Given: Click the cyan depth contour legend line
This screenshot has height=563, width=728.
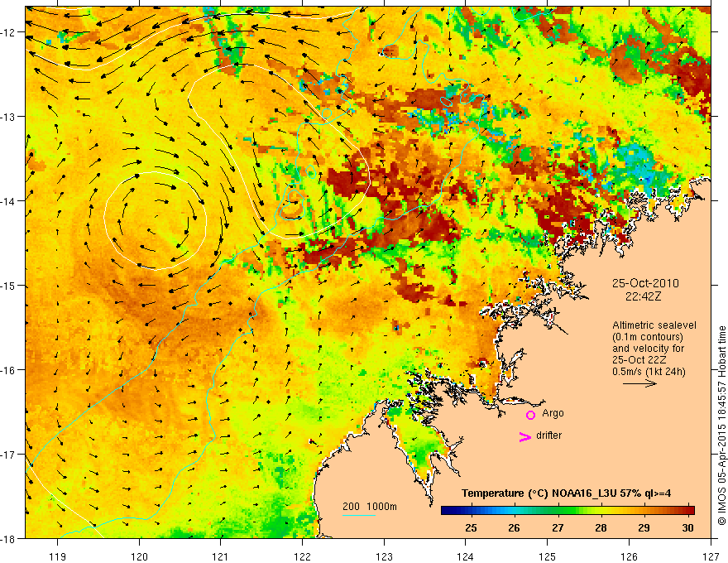Looking at the screenshot, I should 359,515.
